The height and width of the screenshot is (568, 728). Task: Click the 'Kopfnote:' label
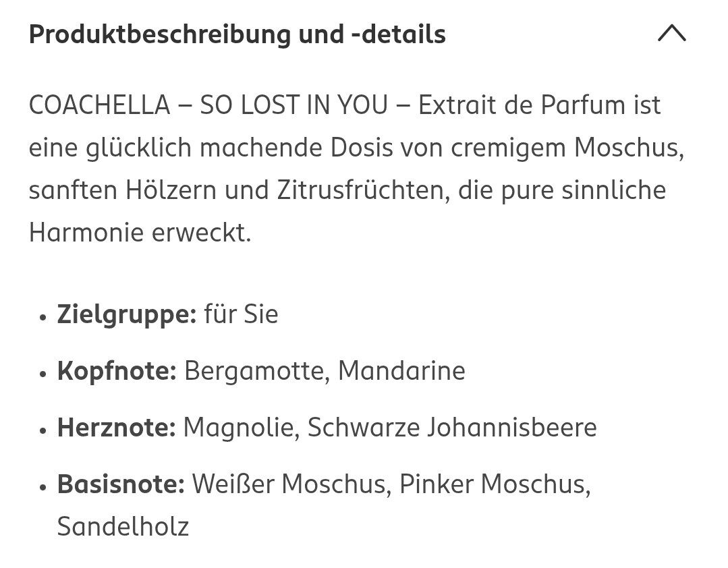point(117,371)
